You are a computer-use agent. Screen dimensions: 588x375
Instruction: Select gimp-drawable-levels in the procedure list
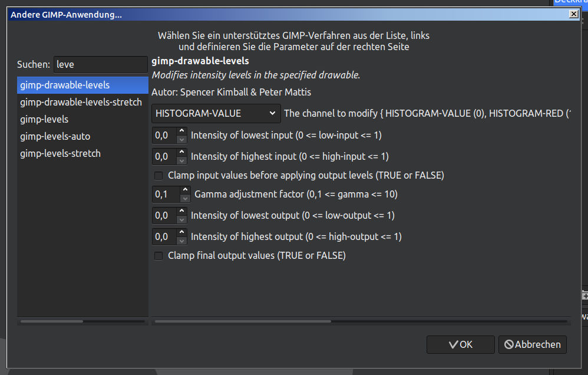pos(82,85)
